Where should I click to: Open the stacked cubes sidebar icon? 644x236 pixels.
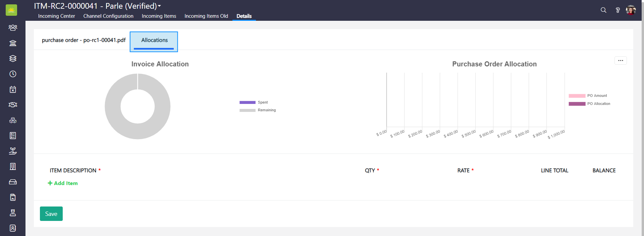pos(13,120)
